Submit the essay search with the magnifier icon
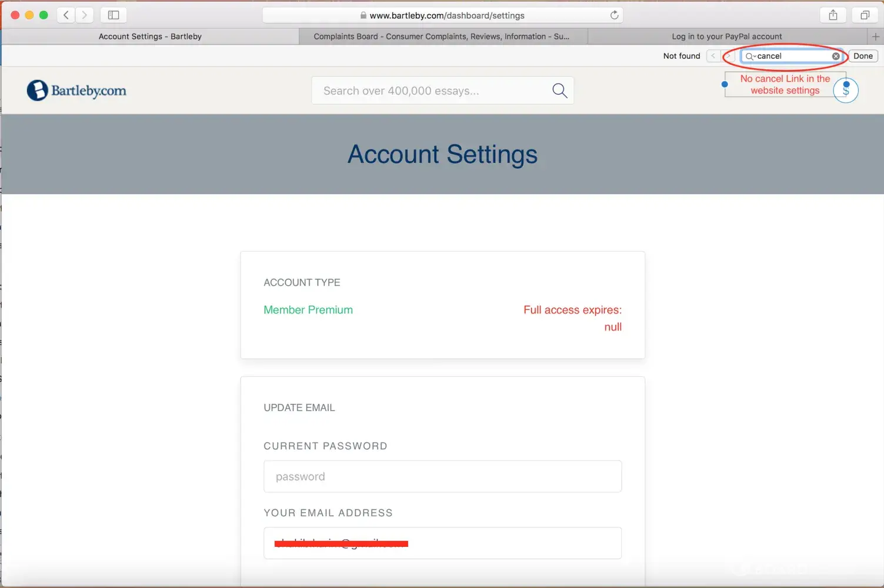The width and height of the screenshot is (884, 588). coord(560,91)
